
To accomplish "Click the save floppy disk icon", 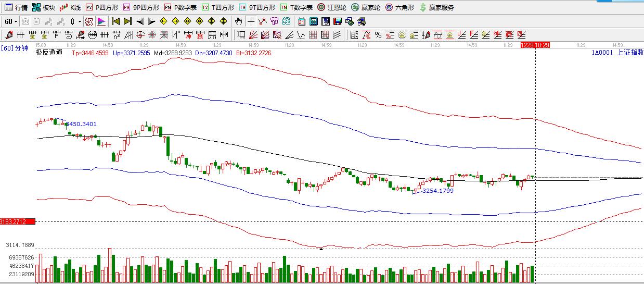I will 337,21.
